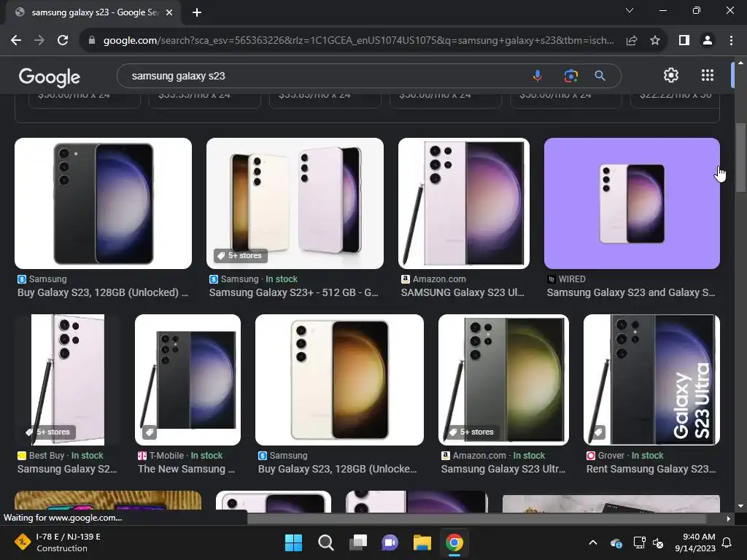Viewport: 747px width, 560px height.
Task: Open the Windows Start menu
Action: tap(293, 542)
